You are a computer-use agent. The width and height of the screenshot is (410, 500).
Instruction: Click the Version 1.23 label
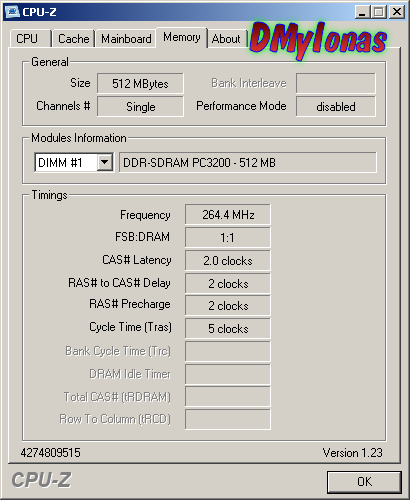pyautogui.click(x=352, y=453)
